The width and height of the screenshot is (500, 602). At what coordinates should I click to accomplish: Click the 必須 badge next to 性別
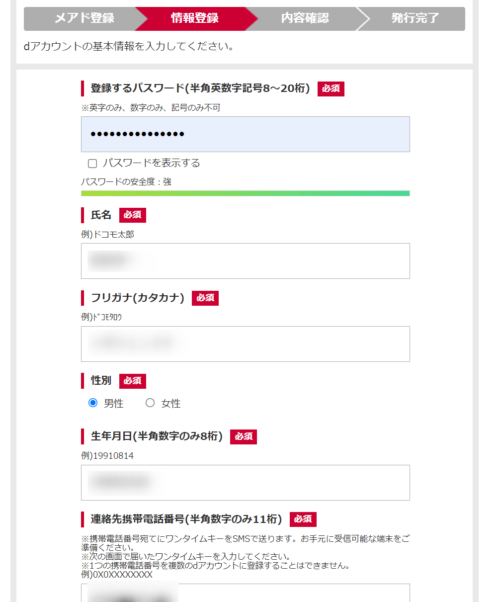click(x=132, y=381)
